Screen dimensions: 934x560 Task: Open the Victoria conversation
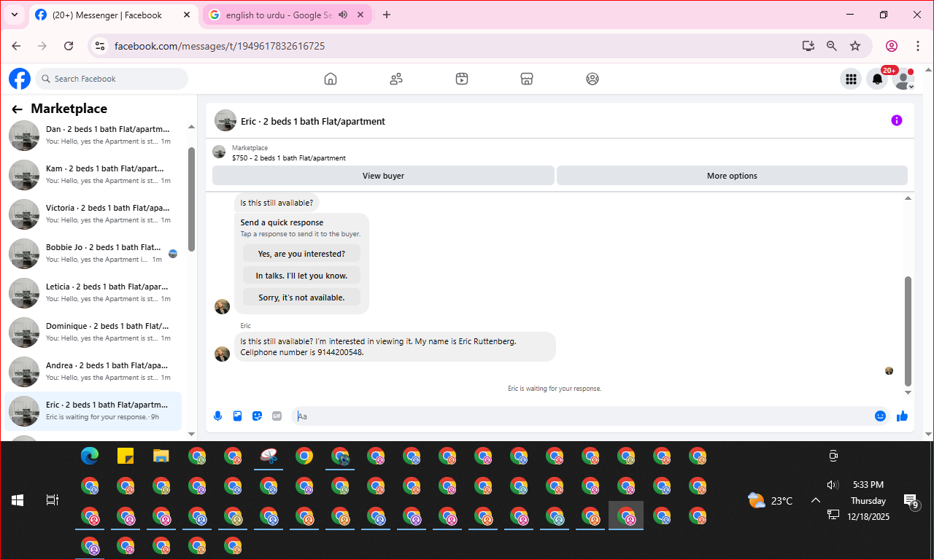[x=93, y=214]
